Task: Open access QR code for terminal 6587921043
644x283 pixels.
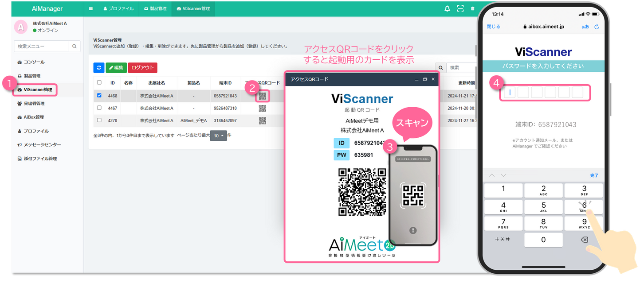Action: tap(263, 96)
